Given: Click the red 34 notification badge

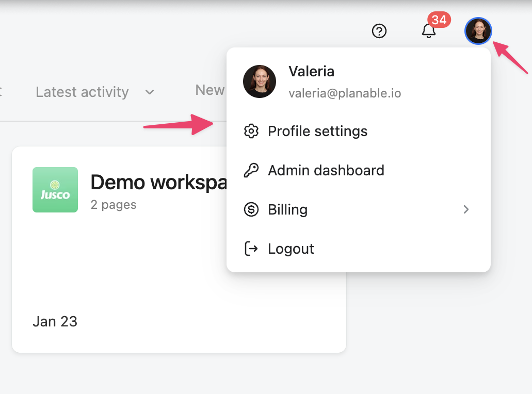Looking at the screenshot, I should coord(439,20).
